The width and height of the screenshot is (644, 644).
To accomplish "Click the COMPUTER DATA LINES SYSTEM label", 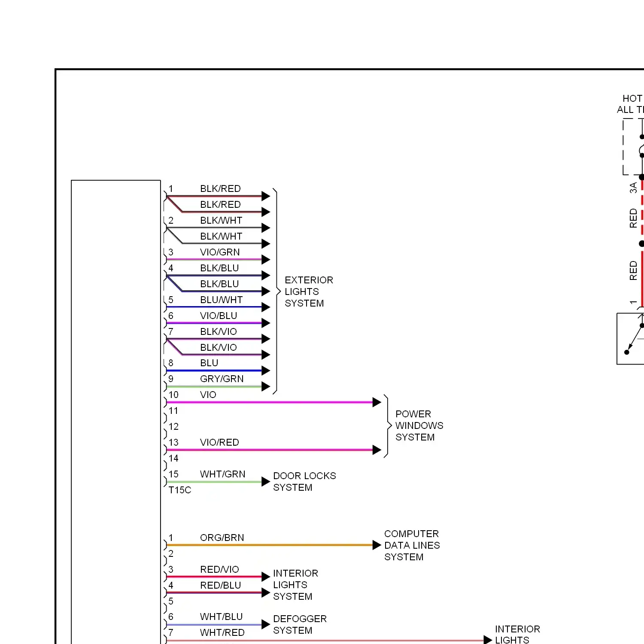I will coord(412,545).
